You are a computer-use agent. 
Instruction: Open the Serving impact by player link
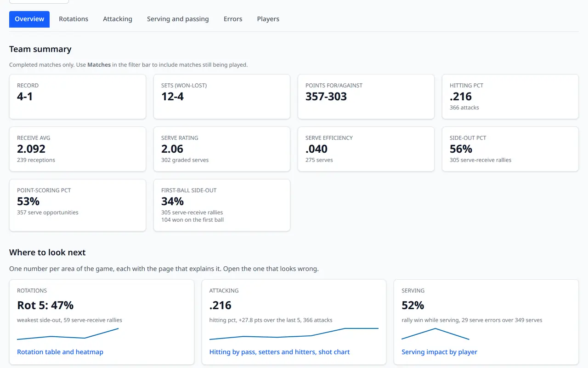(439, 352)
